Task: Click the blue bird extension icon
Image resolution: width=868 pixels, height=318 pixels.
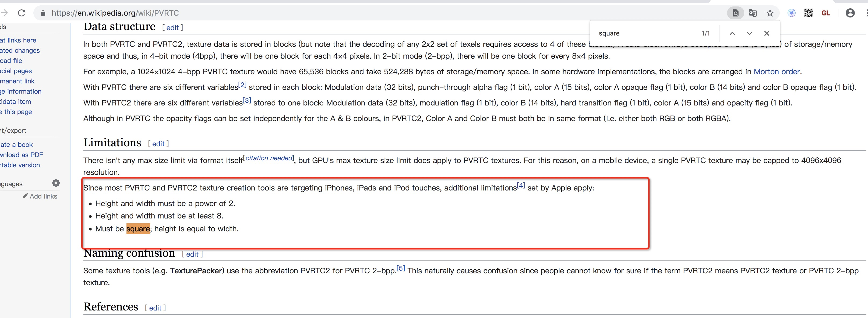Action: [792, 13]
